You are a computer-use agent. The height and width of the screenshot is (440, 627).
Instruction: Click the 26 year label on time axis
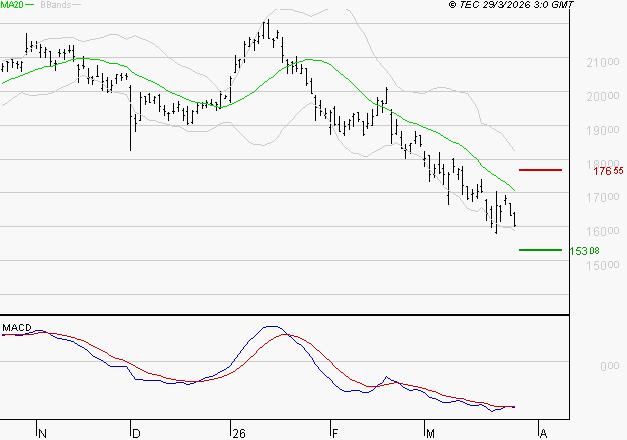239,434
